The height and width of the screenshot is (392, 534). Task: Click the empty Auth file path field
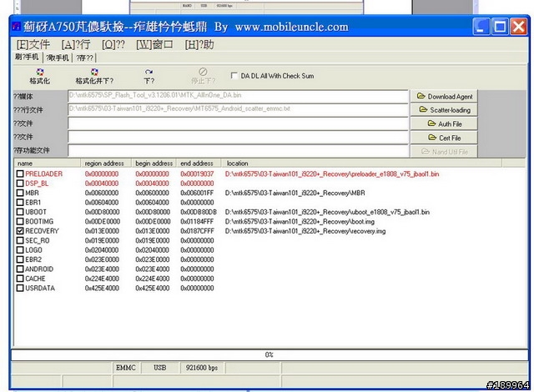238,123
